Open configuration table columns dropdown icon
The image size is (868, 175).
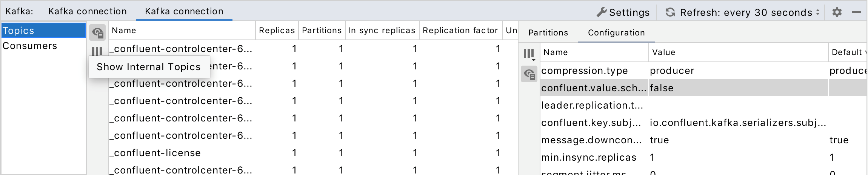point(529,54)
